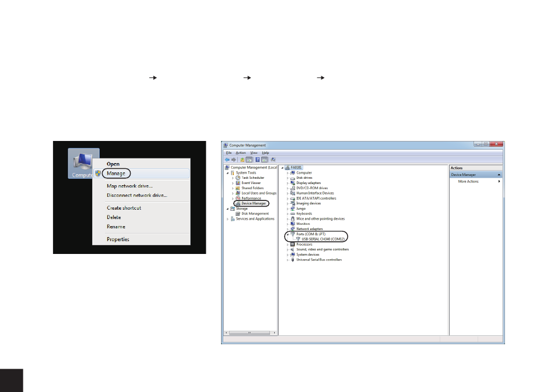This screenshot has height=392, width=554.
Task: Open the File menu
Action: pos(229,153)
